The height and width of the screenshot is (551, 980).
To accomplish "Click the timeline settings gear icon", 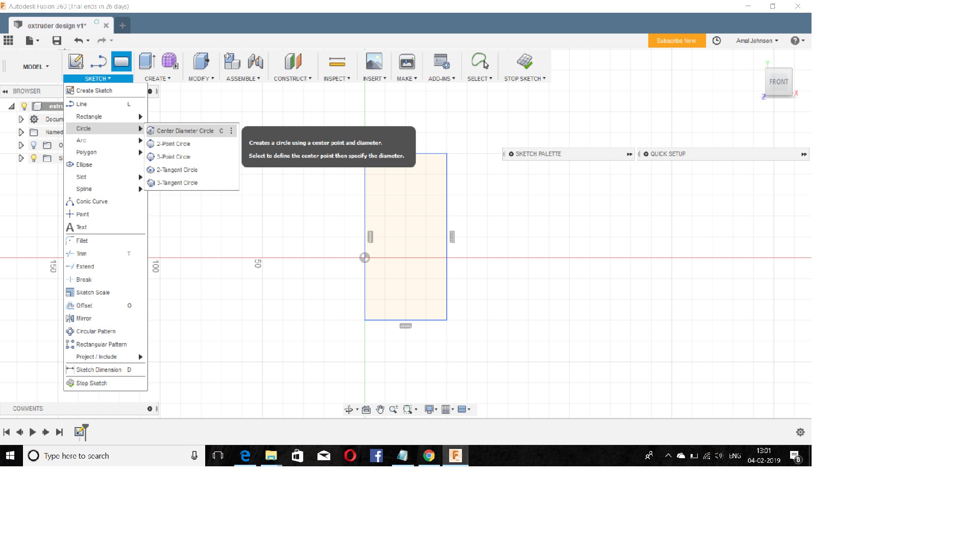I will [x=800, y=432].
